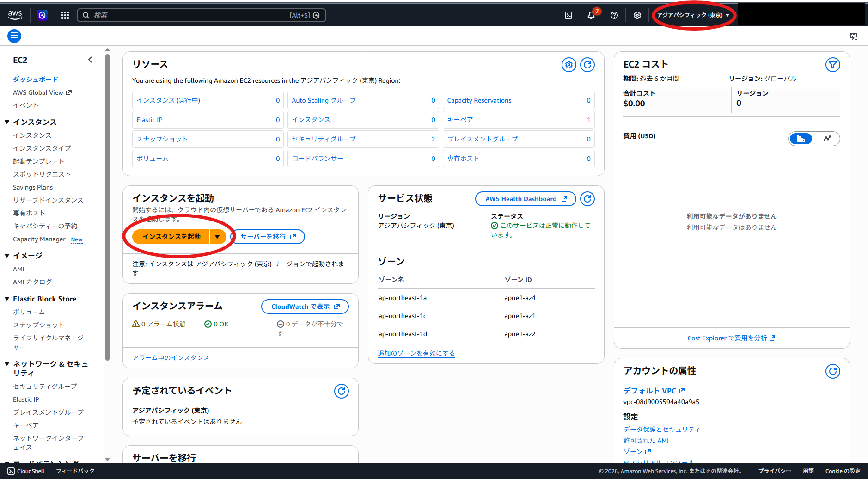Click the AWS logo home icon
Screen dimensions: 868x479
(15, 15)
